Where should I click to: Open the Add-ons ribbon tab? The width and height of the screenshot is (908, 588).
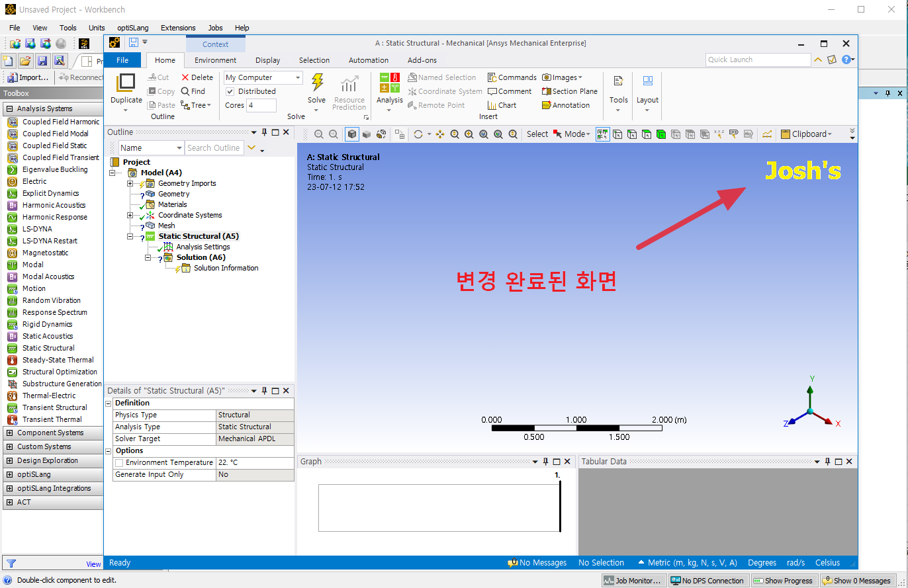(x=422, y=60)
